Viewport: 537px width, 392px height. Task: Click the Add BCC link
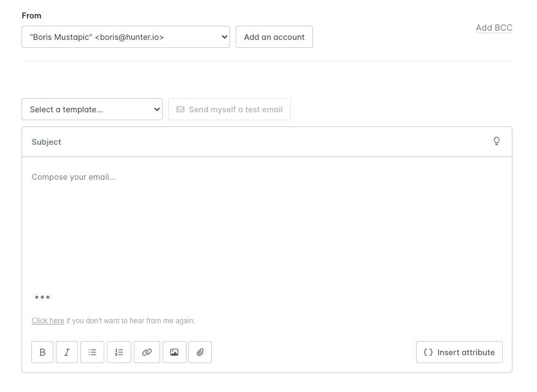(x=494, y=28)
